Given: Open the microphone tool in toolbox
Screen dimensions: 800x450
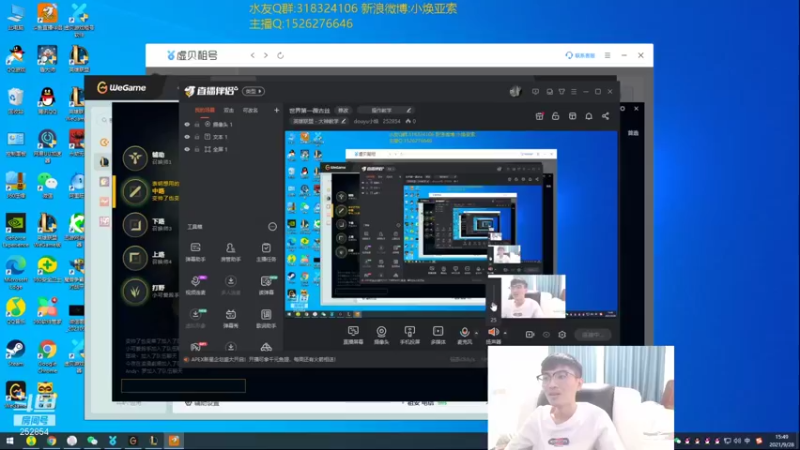Looking at the screenshot, I should click(195, 285).
